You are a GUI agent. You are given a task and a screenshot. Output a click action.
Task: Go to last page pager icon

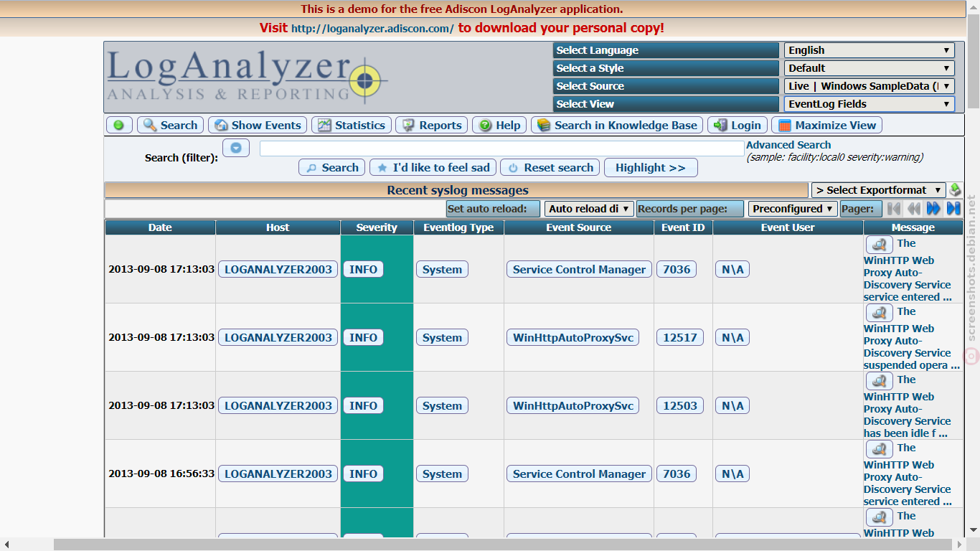(953, 209)
